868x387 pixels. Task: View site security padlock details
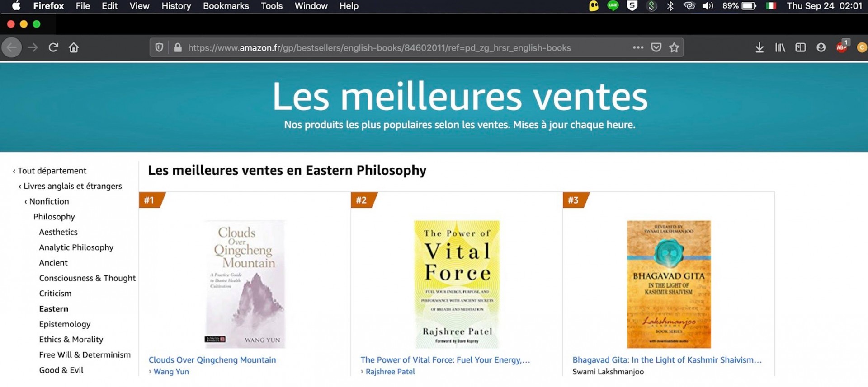coord(178,47)
